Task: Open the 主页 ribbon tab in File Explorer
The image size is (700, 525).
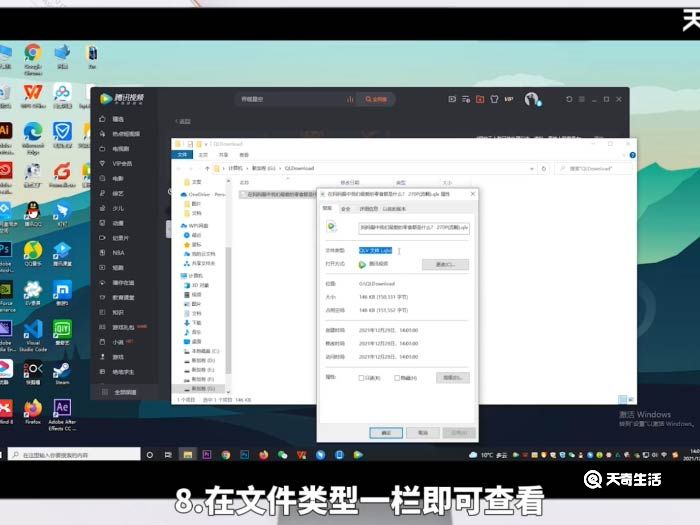Action: point(203,154)
